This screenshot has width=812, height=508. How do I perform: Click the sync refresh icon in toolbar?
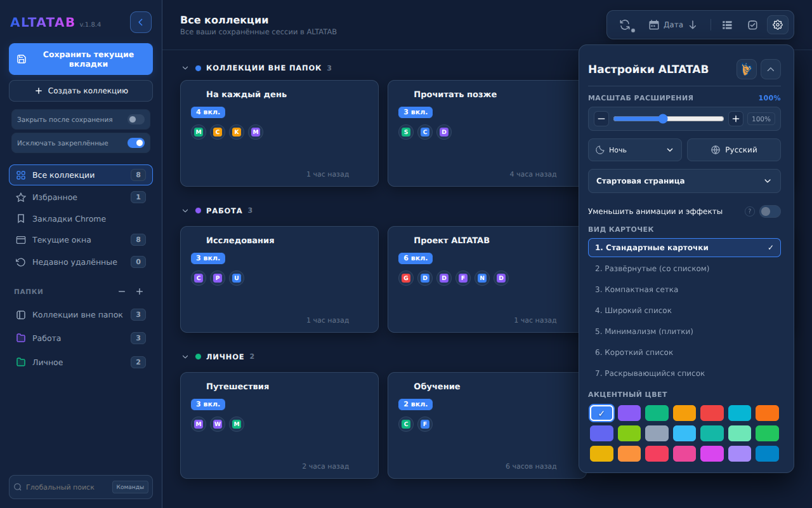(x=625, y=25)
